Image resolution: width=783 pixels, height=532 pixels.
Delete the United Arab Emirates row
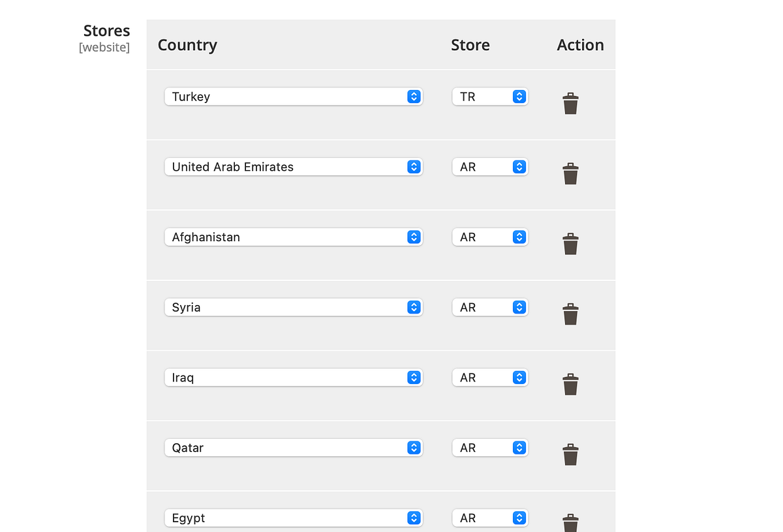(x=570, y=173)
